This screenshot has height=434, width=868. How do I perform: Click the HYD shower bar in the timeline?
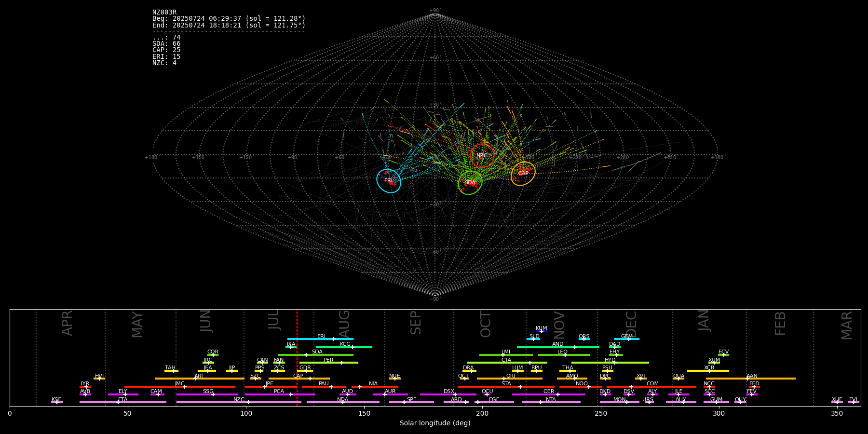tap(610, 363)
